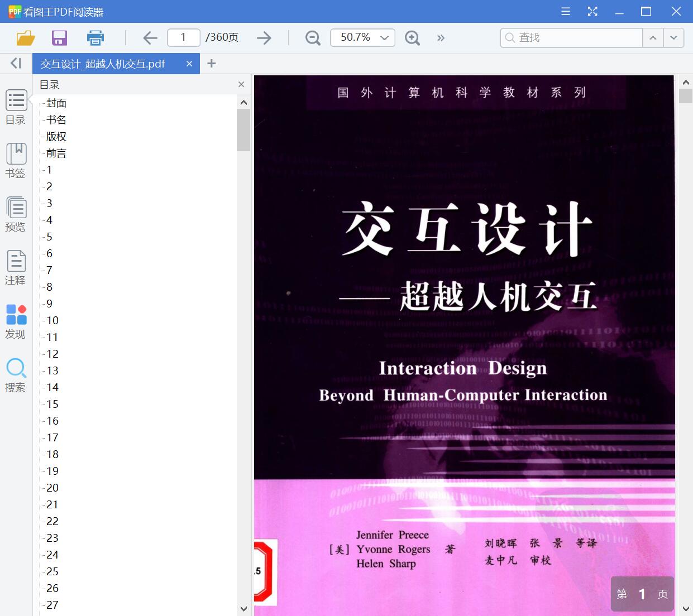Go to the previous page with the left arrow
Image resolution: width=693 pixels, height=616 pixels.
pos(150,38)
